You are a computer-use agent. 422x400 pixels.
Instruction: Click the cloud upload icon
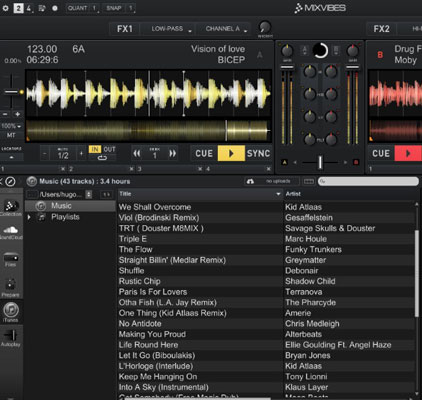(x=250, y=181)
